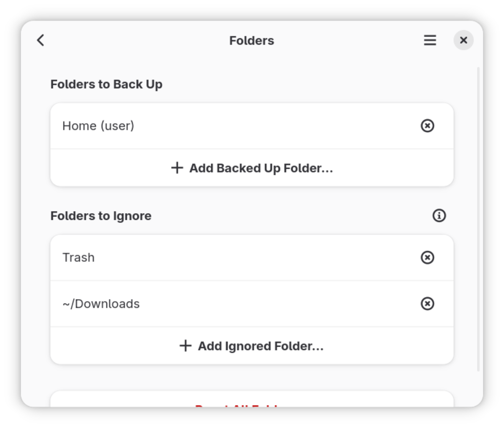The image size is (504, 428).
Task: Open the hamburger main menu
Action: 430,40
